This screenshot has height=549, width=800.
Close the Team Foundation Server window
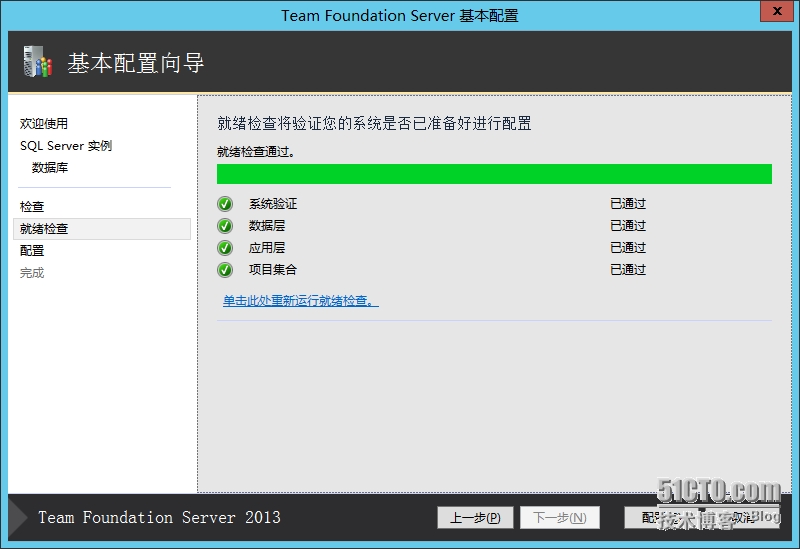[x=778, y=11]
